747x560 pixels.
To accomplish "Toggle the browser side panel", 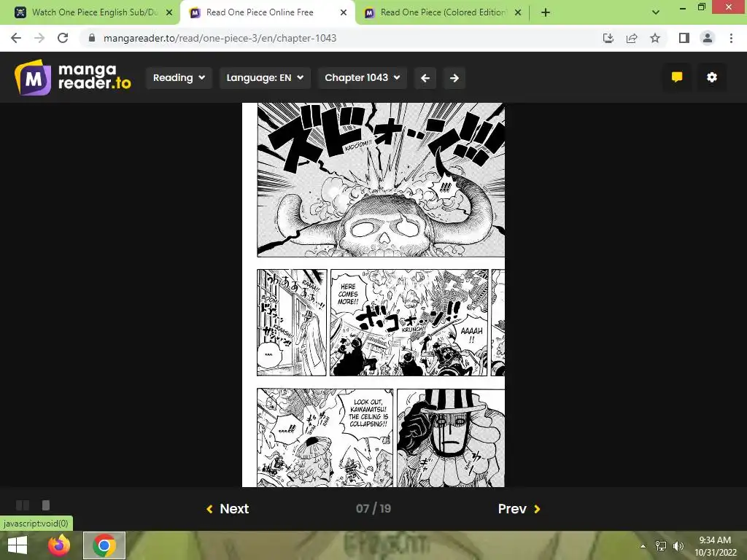I will (x=684, y=38).
